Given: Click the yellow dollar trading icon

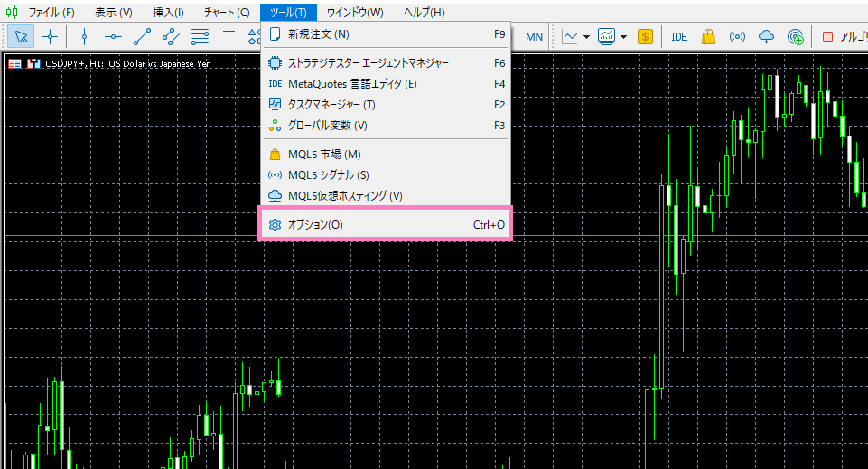Looking at the screenshot, I should click(645, 37).
